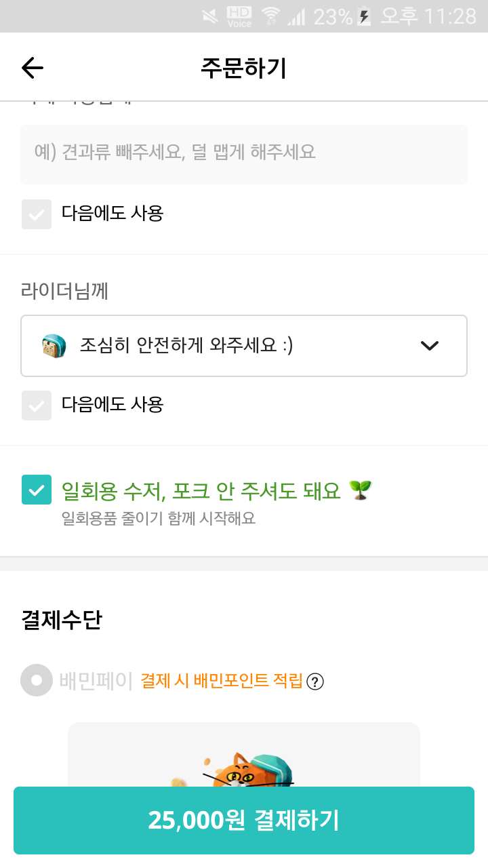Tap the question mark help icon
This screenshot has height=868, width=488.
[315, 682]
